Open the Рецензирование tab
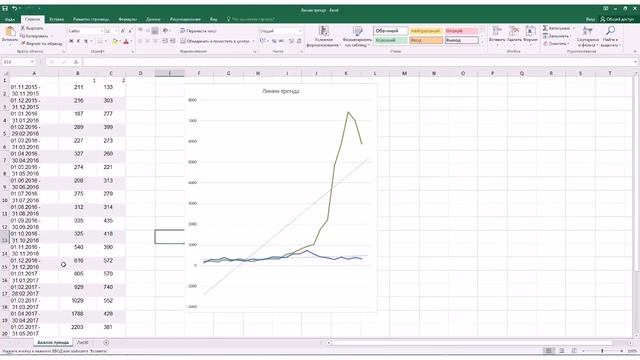The image size is (640, 360). coord(185,19)
